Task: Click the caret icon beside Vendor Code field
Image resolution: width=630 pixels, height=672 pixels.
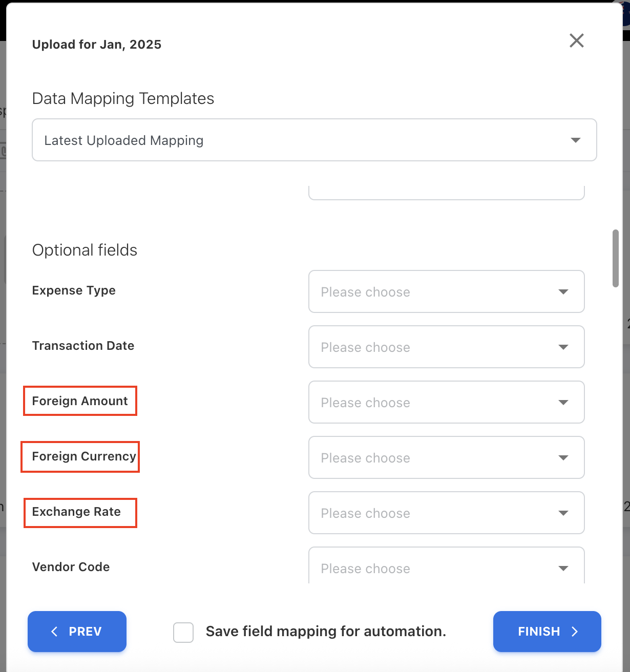Action: tap(563, 569)
